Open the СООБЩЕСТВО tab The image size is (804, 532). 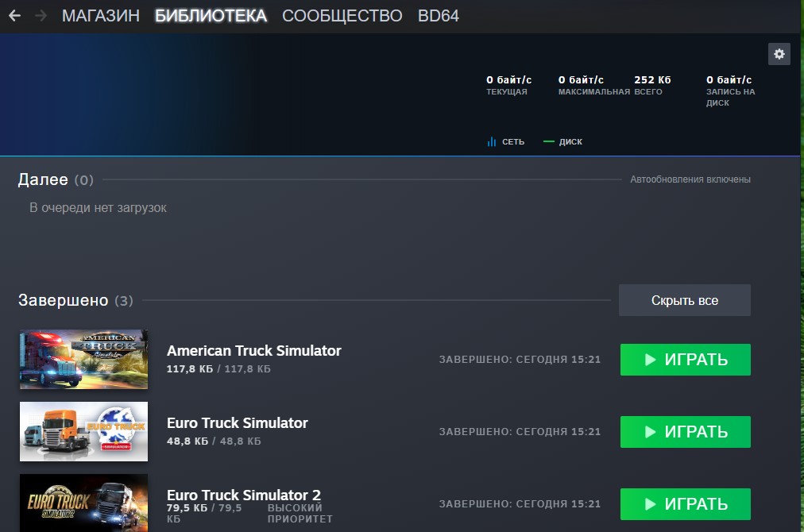click(342, 16)
